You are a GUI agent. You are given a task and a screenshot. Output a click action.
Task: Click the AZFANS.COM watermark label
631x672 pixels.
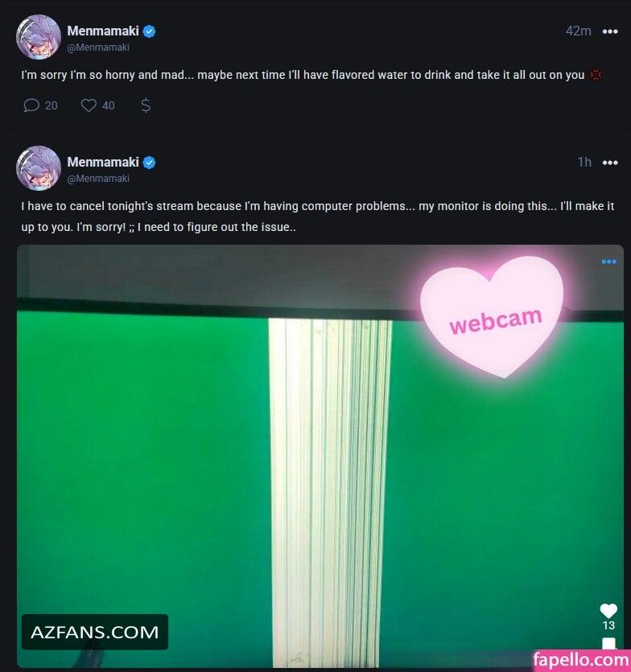[x=95, y=632]
